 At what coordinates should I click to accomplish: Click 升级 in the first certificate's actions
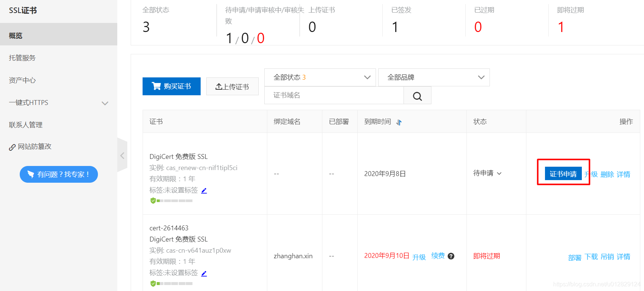pyautogui.click(x=592, y=175)
